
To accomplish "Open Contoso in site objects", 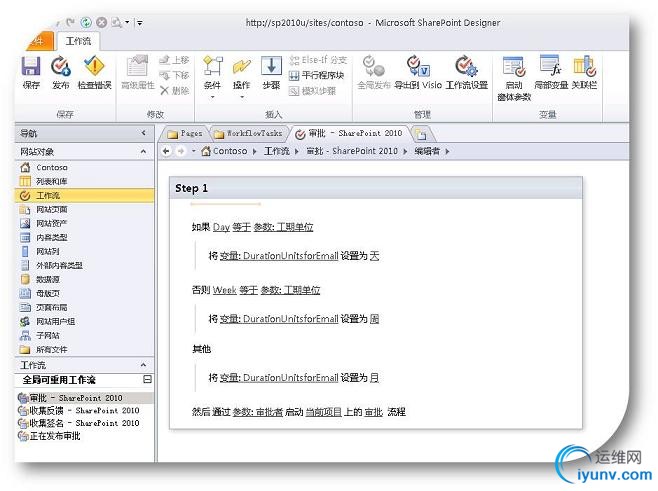I will tap(85, 167).
